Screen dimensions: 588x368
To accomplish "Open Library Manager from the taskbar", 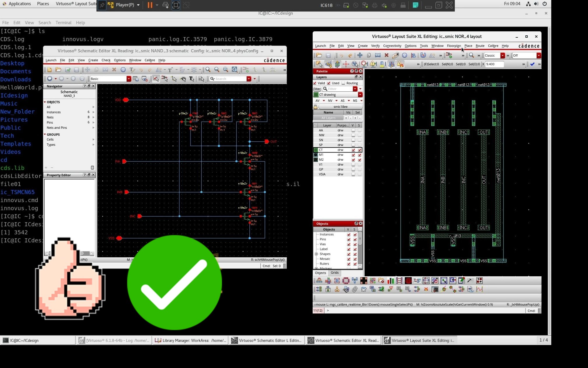I will tap(191, 341).
